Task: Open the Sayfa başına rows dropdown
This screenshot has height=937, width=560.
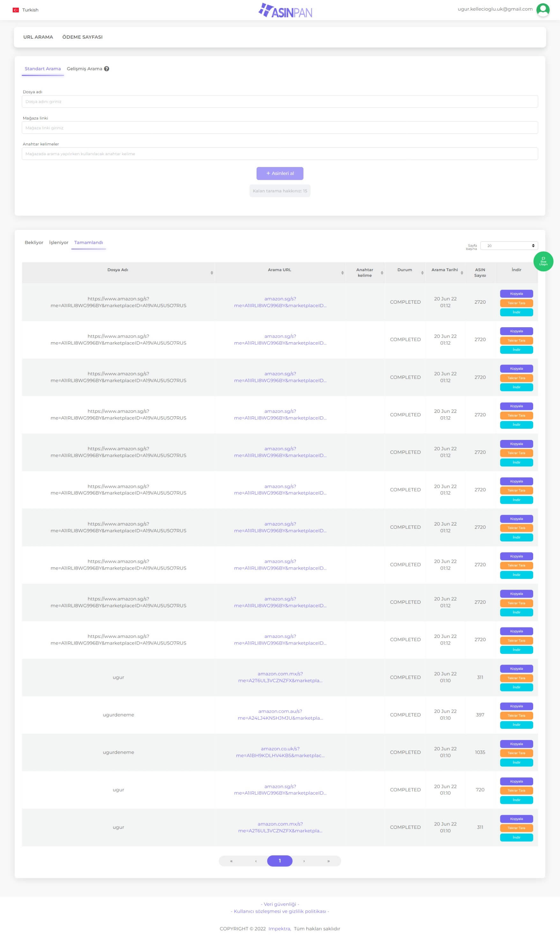Action: click(x=509, y=246)
